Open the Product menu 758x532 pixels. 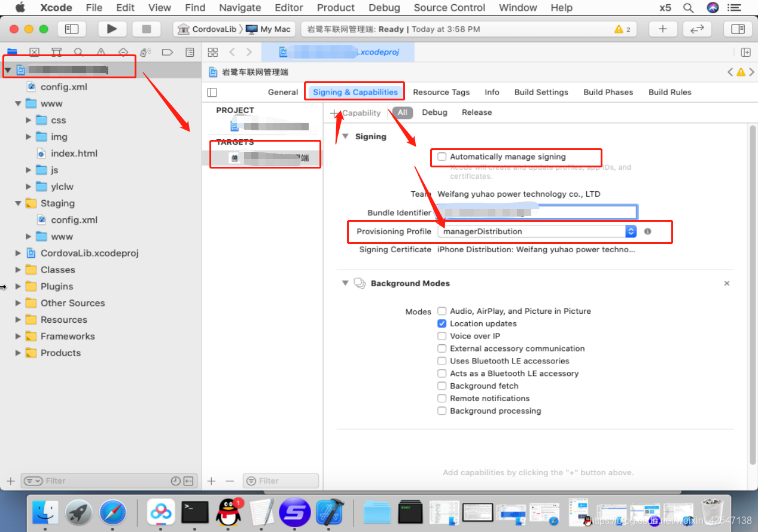[x=336, y=8]
